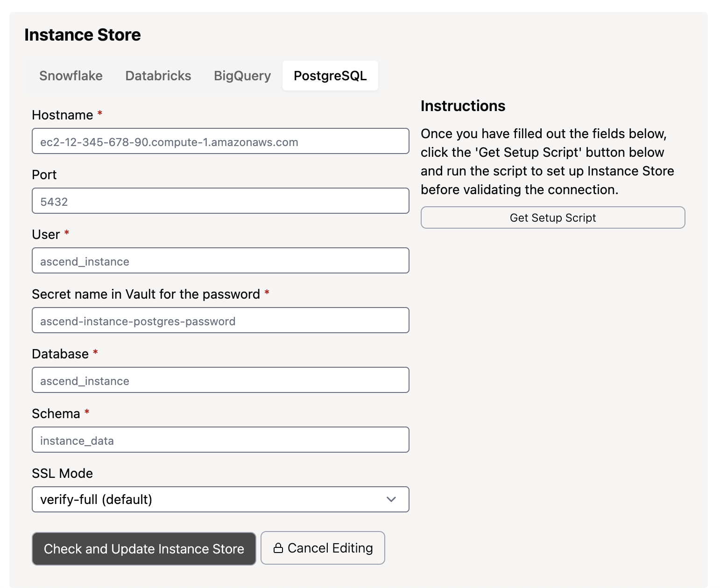Focus the User input field
This screenshot has height=588, width=720.
(x=220, y=260)
